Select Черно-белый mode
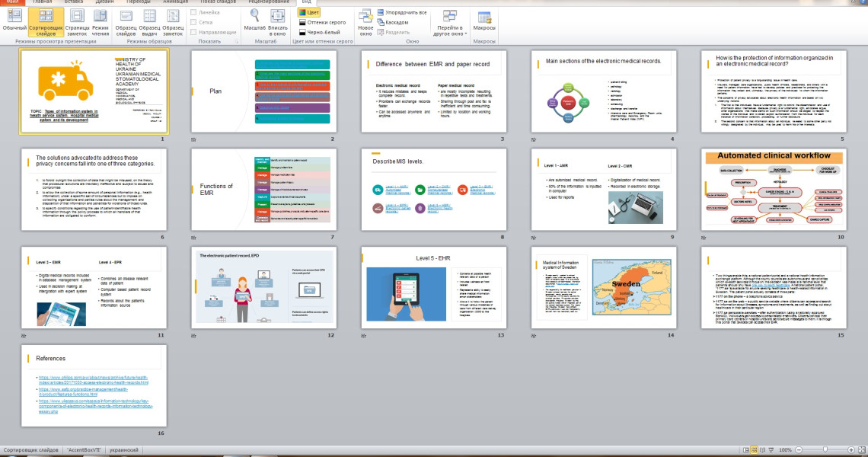 tap(320, 32)
